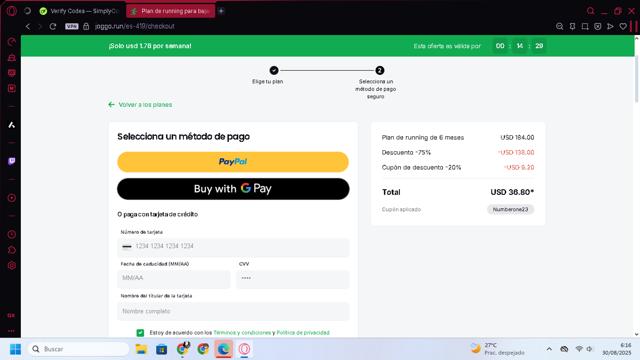The height and width of the screenshot is (360, 640).
Task: Open GX Control speedometer icon in sidebar
Action: [11, 42]
